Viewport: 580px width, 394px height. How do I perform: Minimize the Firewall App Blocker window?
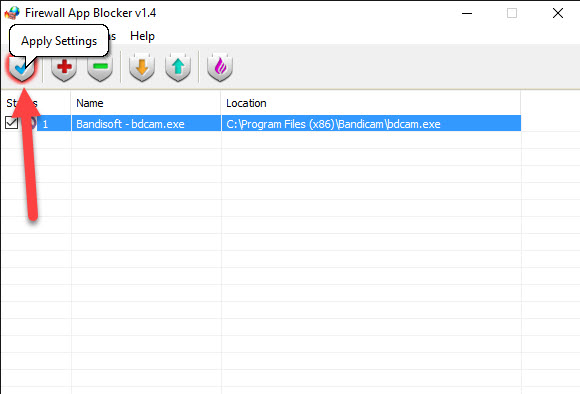tap(467, 14)
